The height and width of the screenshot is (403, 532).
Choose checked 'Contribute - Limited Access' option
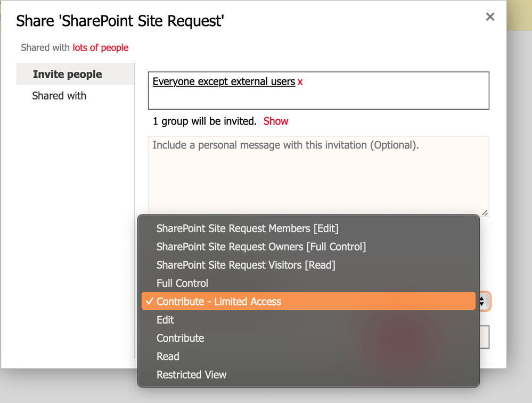click(x=308, y=301)
